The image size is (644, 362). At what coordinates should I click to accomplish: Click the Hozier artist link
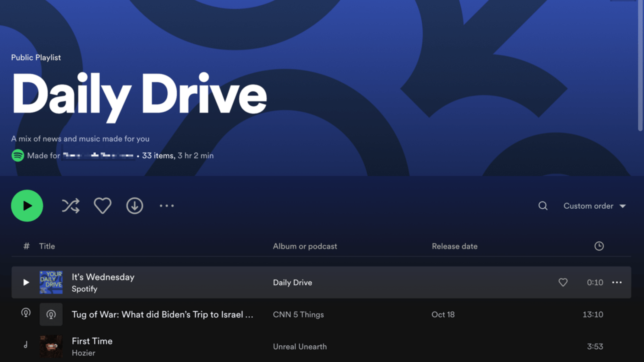[83, 353]
